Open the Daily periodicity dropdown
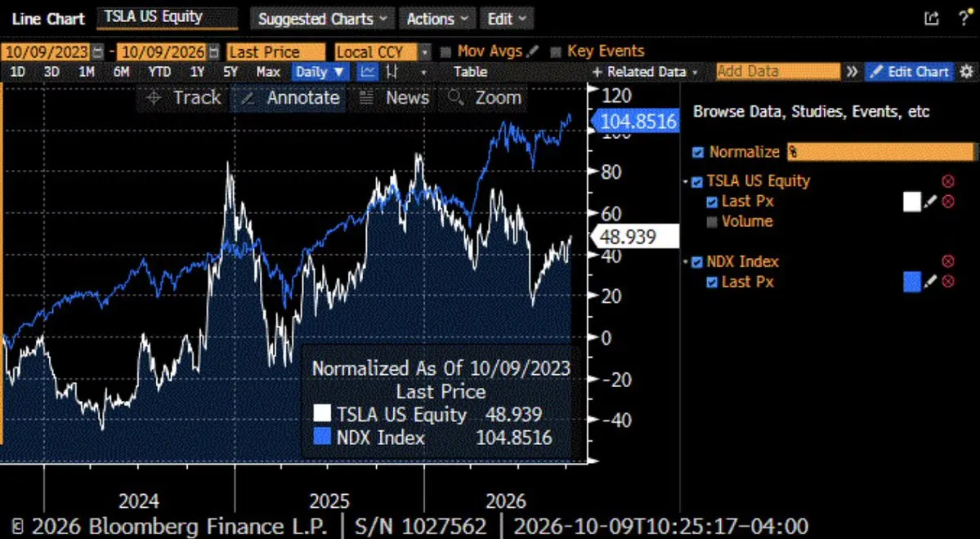The height and width of the screenshot is (539, 980). (x=320, y=72)
